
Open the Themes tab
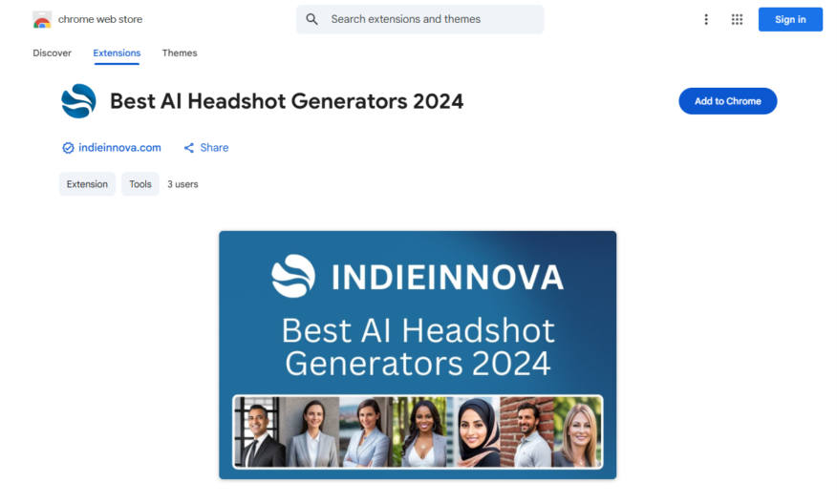point(180,52)
